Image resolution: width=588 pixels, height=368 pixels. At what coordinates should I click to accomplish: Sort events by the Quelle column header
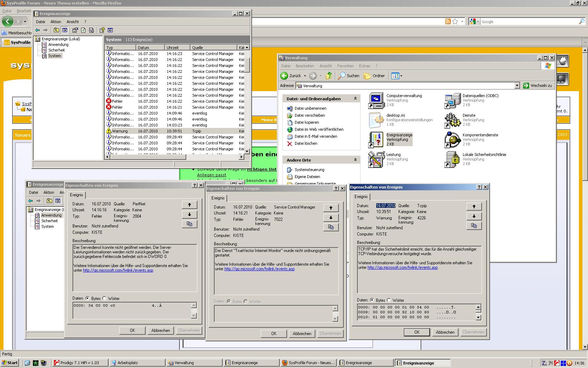213,48
